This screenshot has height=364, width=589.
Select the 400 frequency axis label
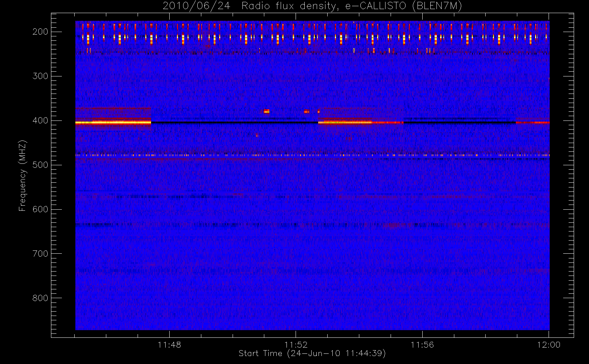tap(40, 120)
